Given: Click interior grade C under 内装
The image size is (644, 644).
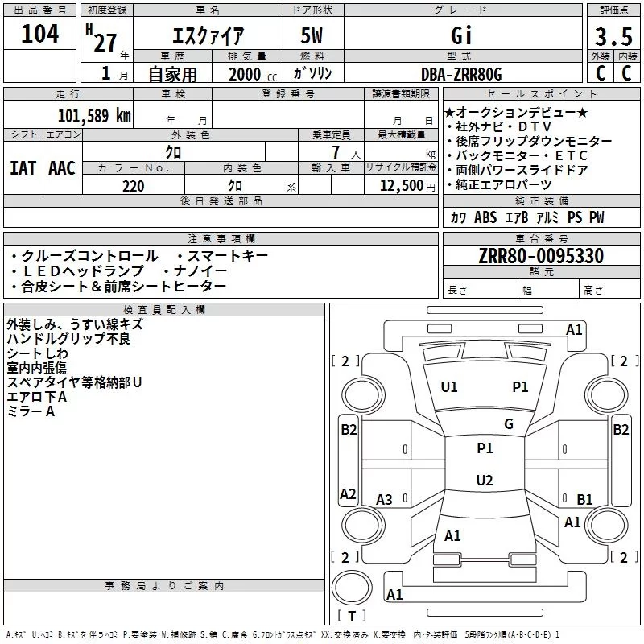Looking at the screenshot, I should [626, 73].
